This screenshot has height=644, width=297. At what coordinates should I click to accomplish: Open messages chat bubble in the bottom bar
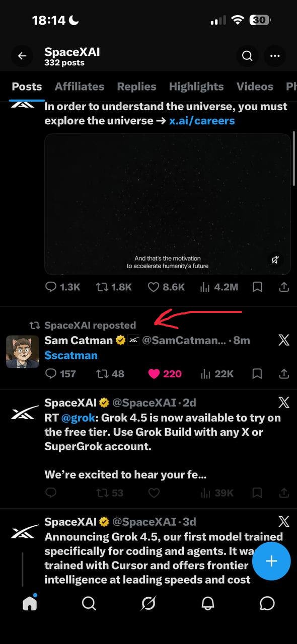[x=267, y=603]
